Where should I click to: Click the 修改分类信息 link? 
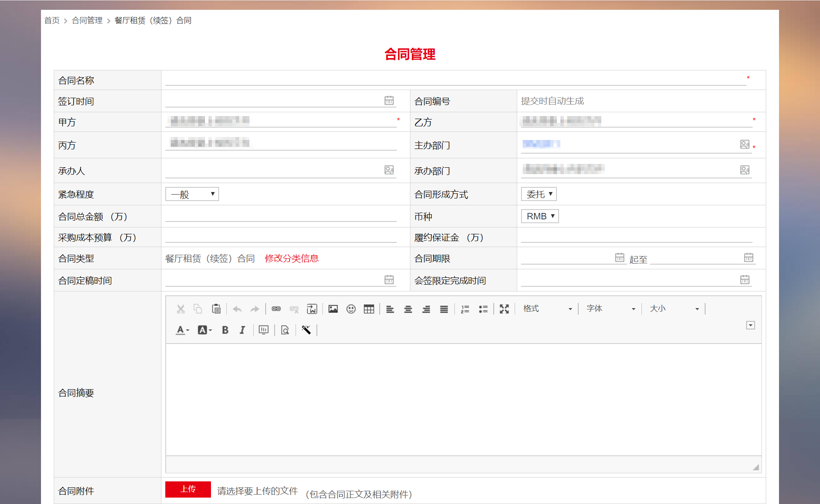(292, 258)
